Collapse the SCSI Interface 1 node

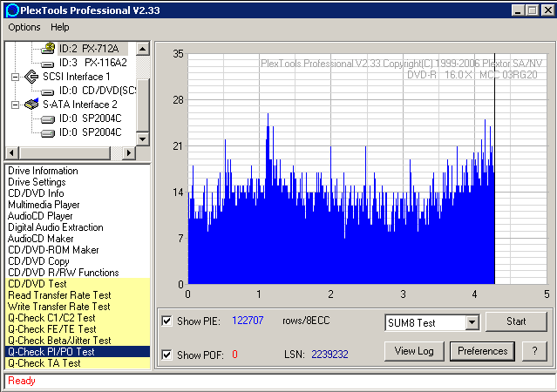(15, 77)
